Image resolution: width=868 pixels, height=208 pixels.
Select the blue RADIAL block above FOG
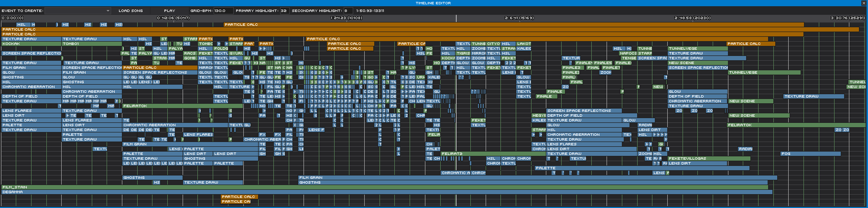(x=745, y=149)
